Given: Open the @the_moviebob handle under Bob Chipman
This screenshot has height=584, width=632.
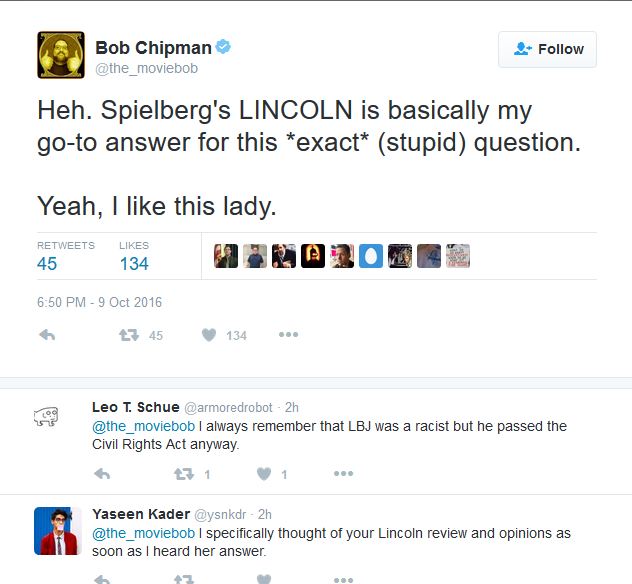Looking at the screenshot, I should pos(146,68).
